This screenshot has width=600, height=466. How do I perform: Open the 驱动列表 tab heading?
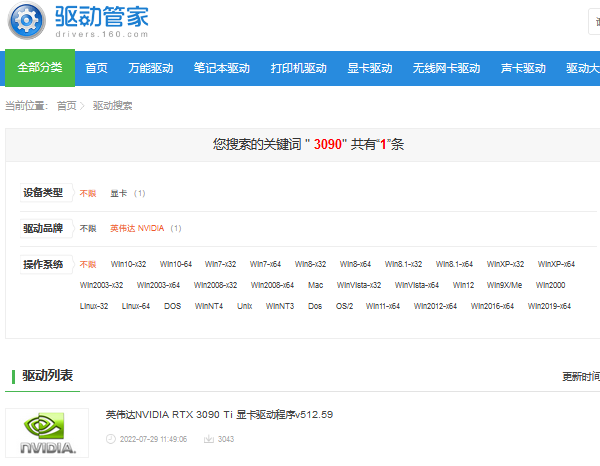(47, 375)
